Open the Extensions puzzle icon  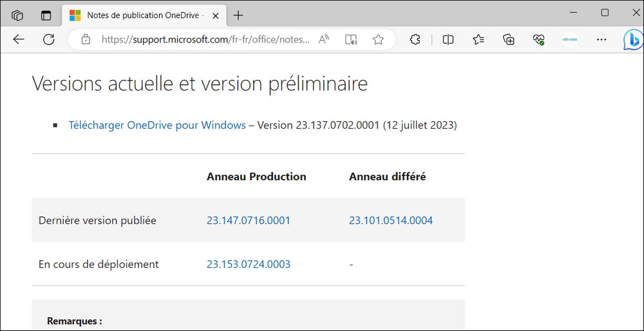[x=415, y=39]
